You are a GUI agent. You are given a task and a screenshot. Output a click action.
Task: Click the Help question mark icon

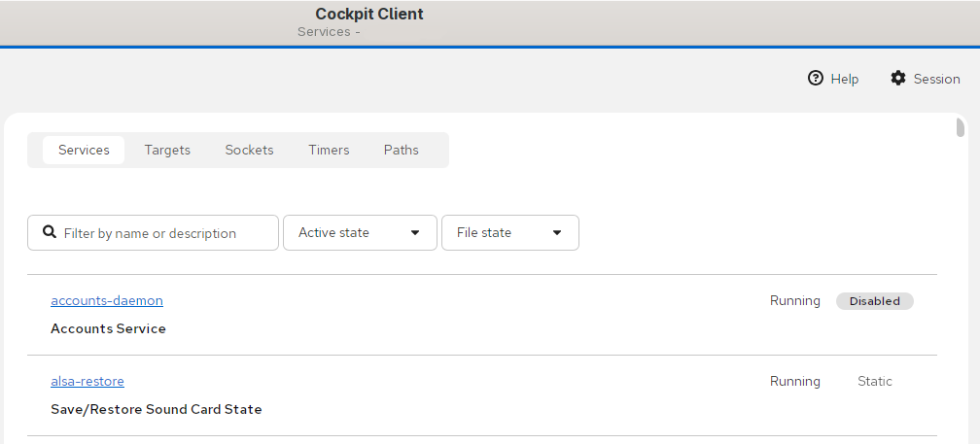pyautogui.click(x=815, y=78)
